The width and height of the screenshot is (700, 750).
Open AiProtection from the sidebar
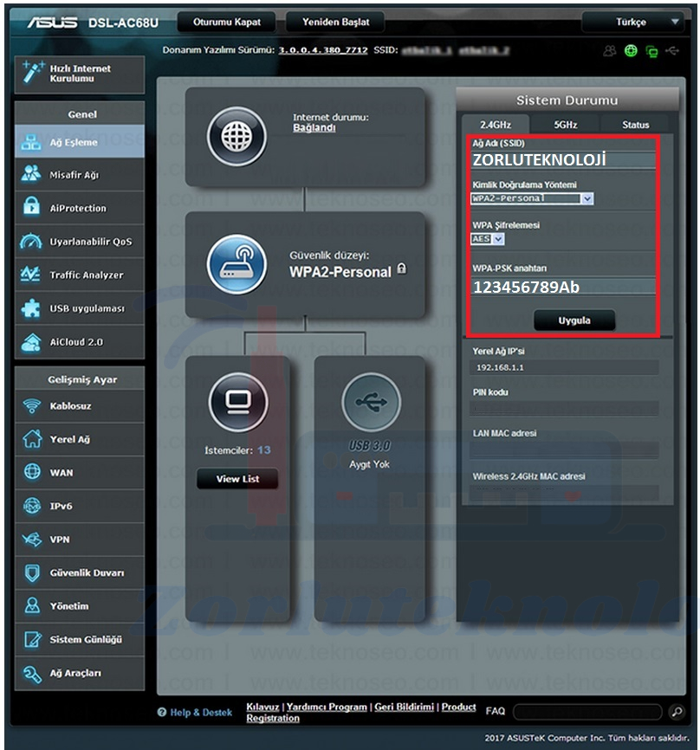coord(79,208)
